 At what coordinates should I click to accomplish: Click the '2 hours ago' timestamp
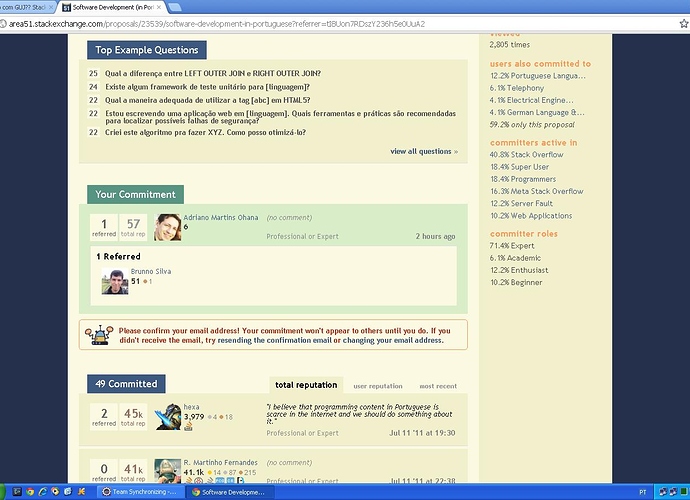click(435, 236)
